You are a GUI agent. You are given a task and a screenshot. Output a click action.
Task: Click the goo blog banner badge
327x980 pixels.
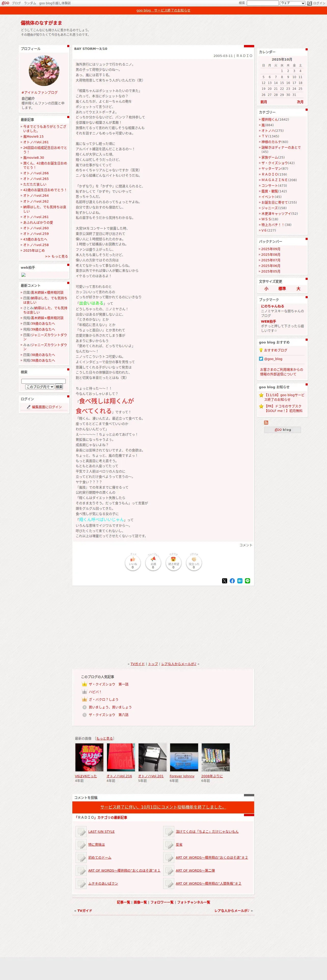(x=282, y=429)
